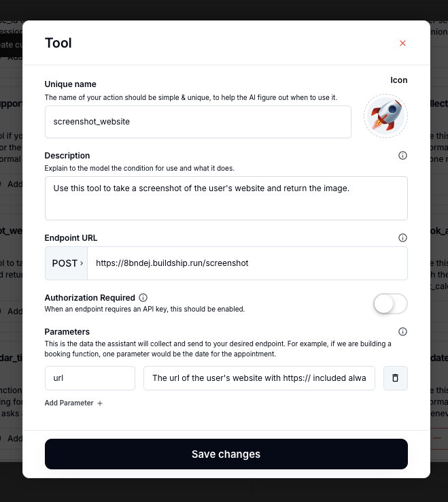Click Save changes button
The image size is (448, 502).
pyautogui.click(x=226, y=454)
